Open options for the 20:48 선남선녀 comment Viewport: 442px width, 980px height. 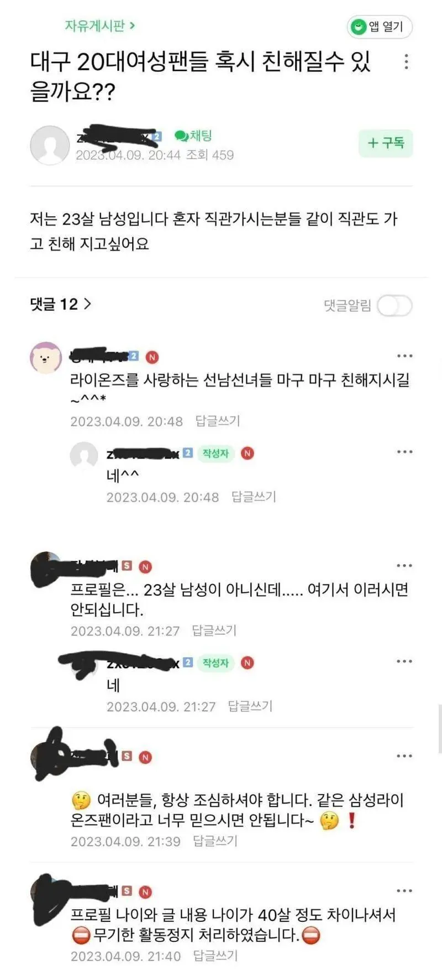click(404, 356)
